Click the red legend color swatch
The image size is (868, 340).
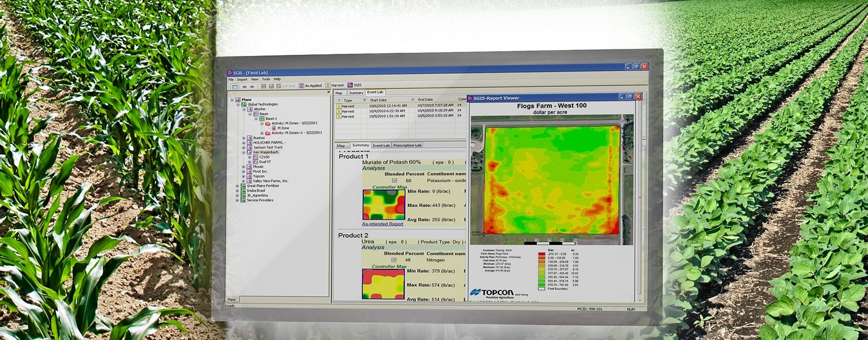pos(541,254)
